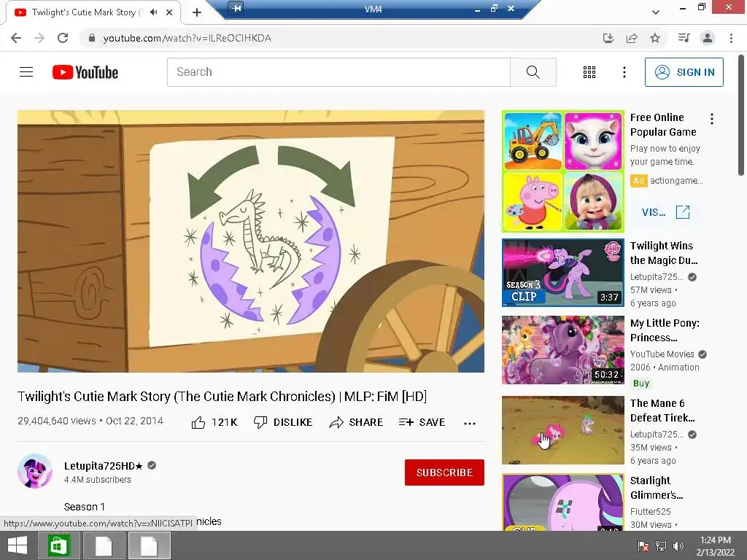Click 'Starlight Glimmer's...' video title
The height and width of the screenshot is (560, 747).
point(657,488)
